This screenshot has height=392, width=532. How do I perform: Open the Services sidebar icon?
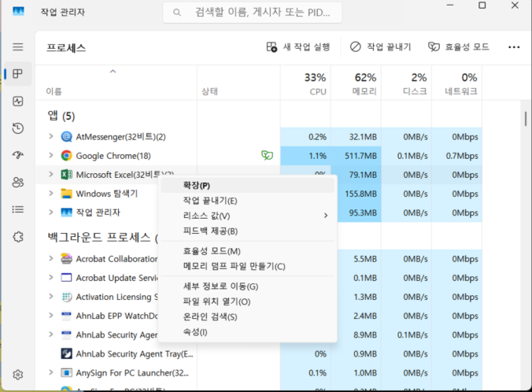[x=18, y=237]
